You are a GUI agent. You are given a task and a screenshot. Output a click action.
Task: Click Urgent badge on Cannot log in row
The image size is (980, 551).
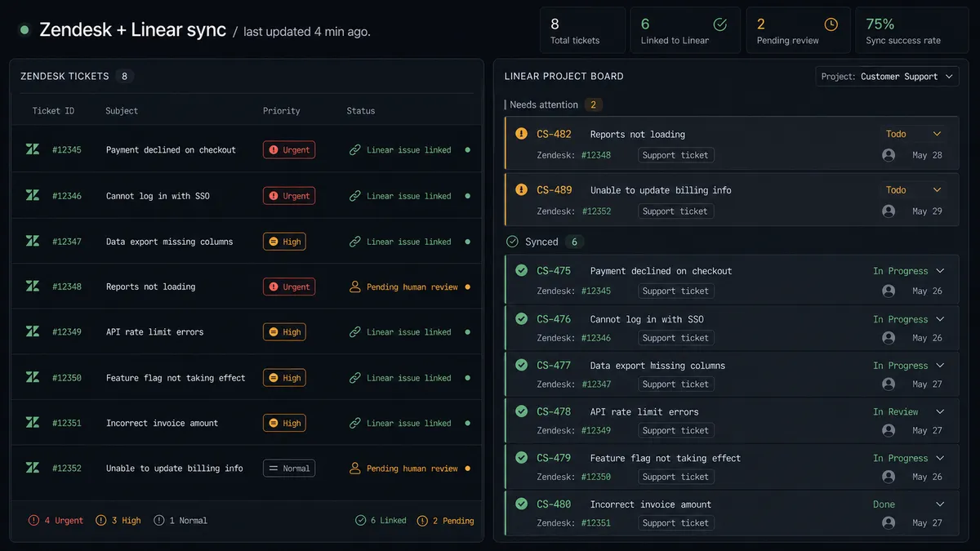click(289, 196)
